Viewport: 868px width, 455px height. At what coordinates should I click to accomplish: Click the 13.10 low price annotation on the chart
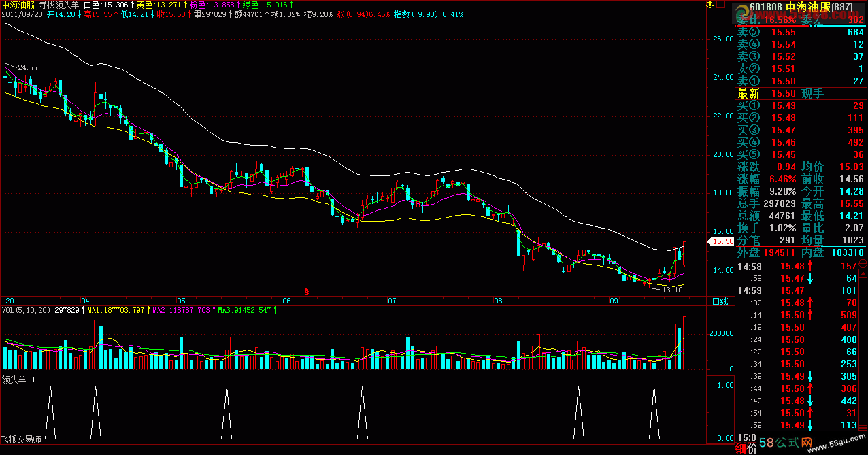point(672,290)
